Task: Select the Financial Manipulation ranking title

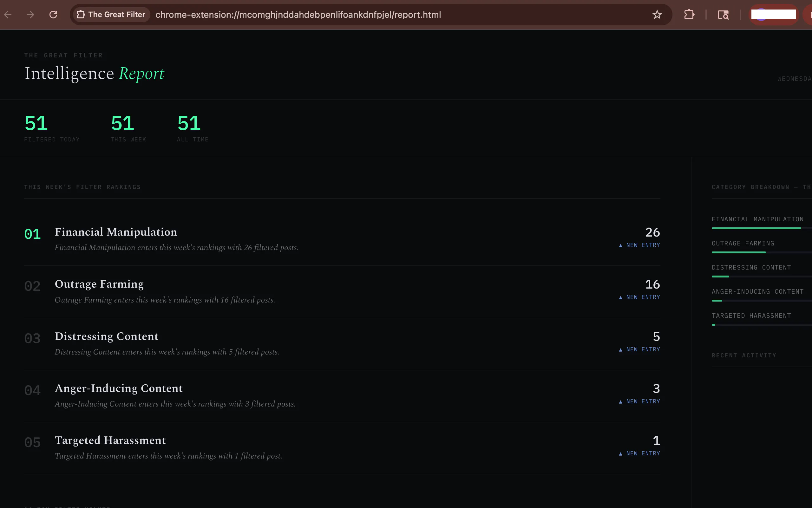Action: (116, 232)
